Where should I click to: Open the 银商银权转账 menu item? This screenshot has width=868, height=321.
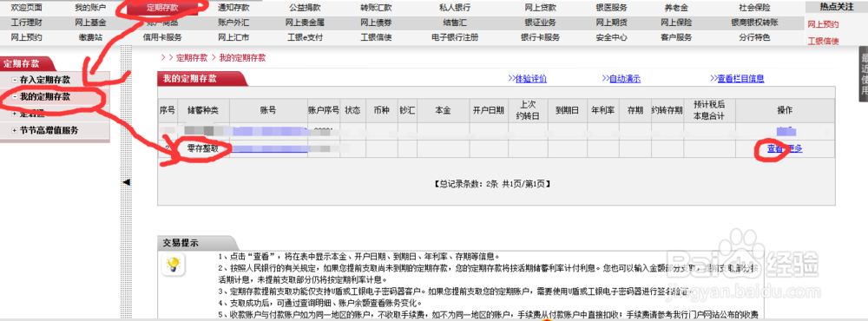pyautogui.click(x=754, y=23)
